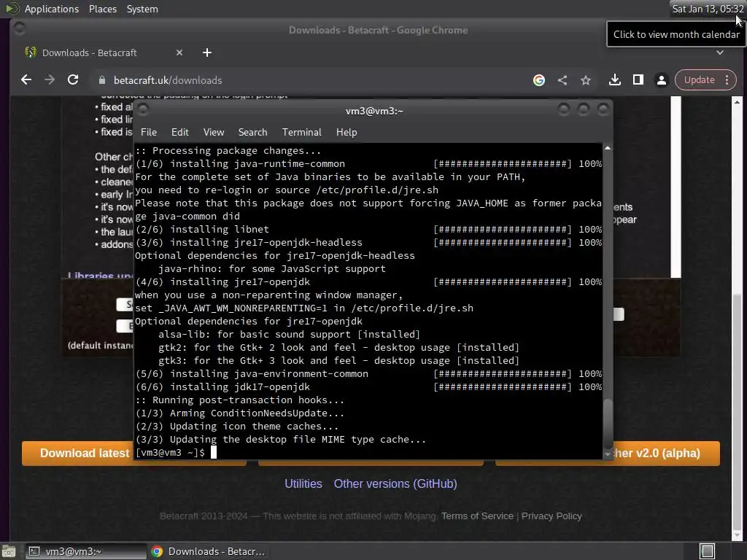Expand Chrome tab search chevron

[720, 52]
